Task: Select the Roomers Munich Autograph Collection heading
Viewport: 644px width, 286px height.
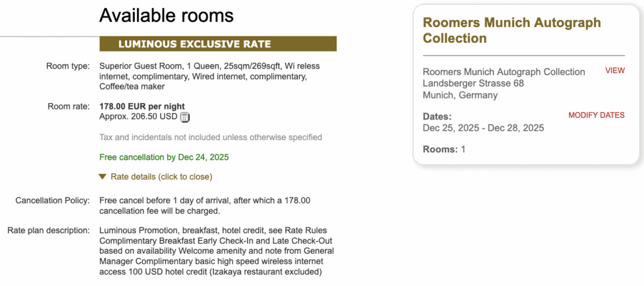Action: tap(511, 30)
